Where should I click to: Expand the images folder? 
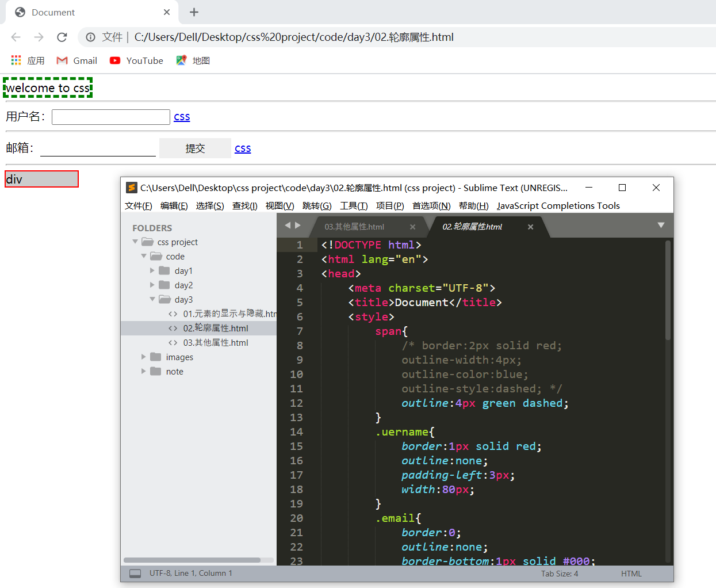pos(144,357)
